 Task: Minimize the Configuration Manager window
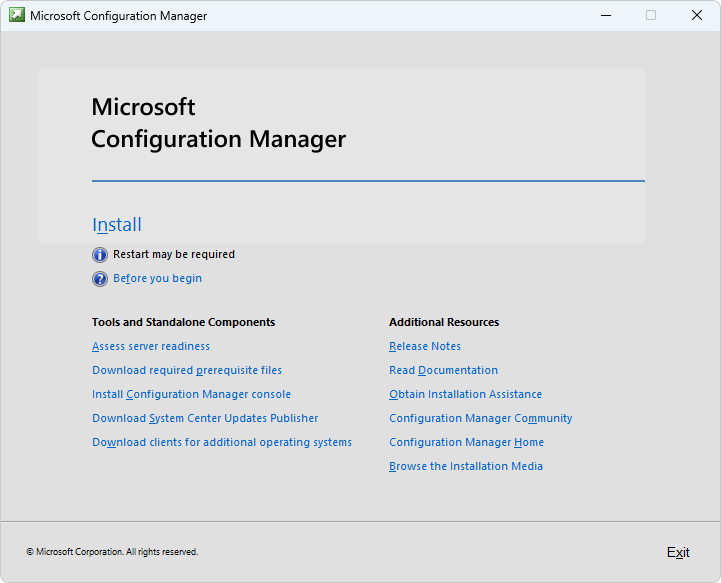pyautogui.click(x=605, y=15)
